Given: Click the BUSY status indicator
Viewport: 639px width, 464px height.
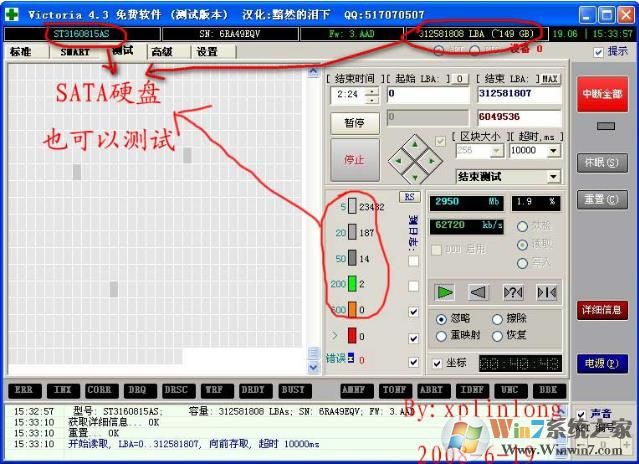Looking at the screenshot, I should [294, 390].
